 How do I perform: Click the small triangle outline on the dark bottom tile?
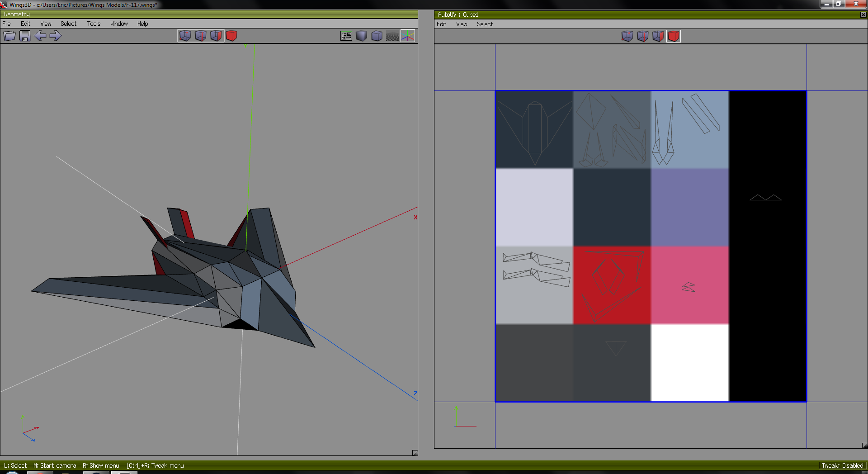coord(616,348)
